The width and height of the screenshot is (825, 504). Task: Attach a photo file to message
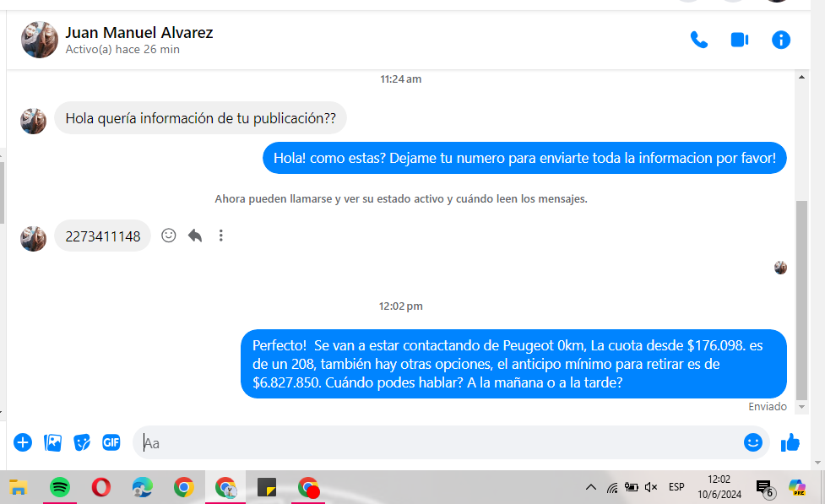click(x=52, y=442)
